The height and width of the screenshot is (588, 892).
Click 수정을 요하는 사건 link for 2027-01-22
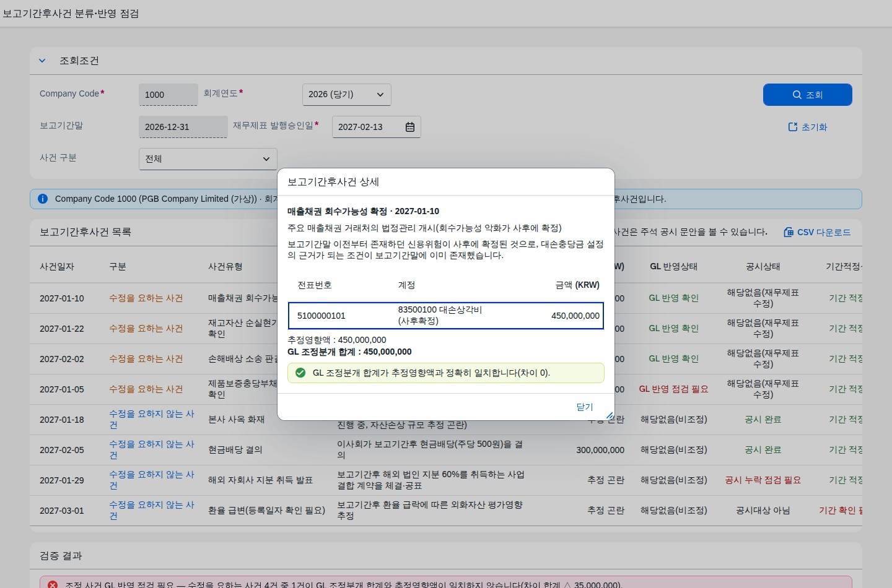click(x=146, y=329)
